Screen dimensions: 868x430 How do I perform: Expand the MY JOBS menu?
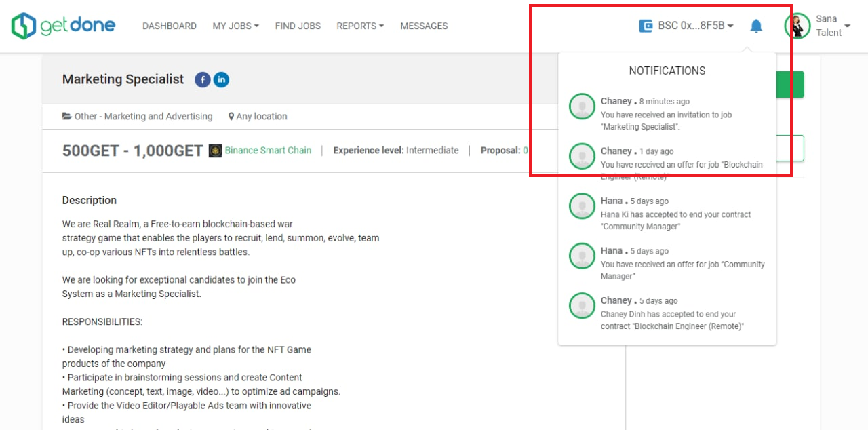click(x=236, y=26)
